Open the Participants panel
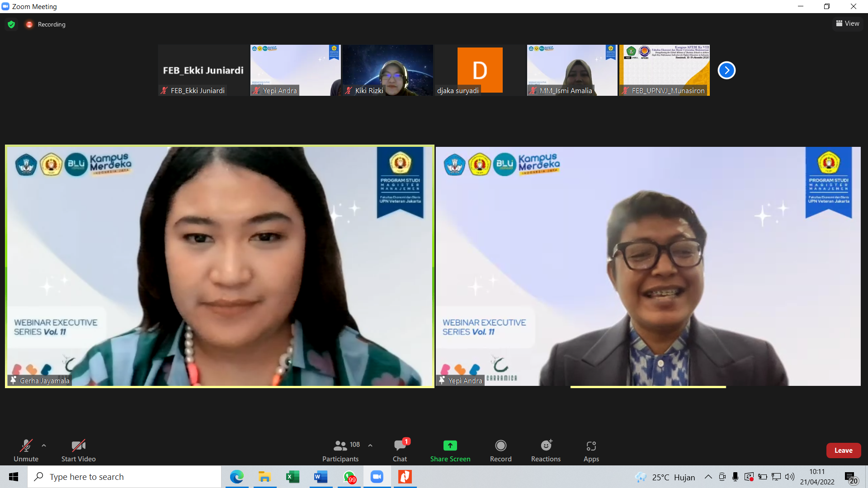The height and width of the screenshot is (488, 868). click(x=340, y=450)
